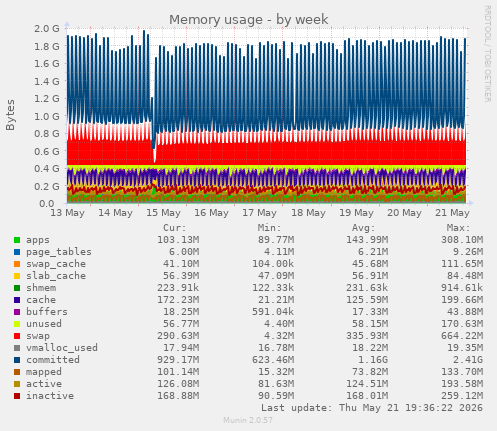Screen dimensions: 497x431
Task: Click the 'swap_cache' legend label
Action: pyautogui.click(x=56, y=264)
